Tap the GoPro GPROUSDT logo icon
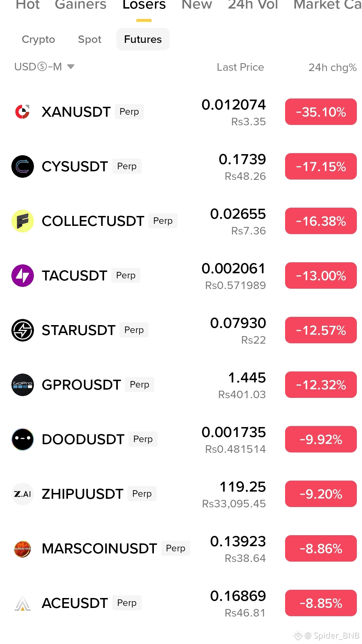This screenshot has width=362, height=644. click(x=23, y=385)
